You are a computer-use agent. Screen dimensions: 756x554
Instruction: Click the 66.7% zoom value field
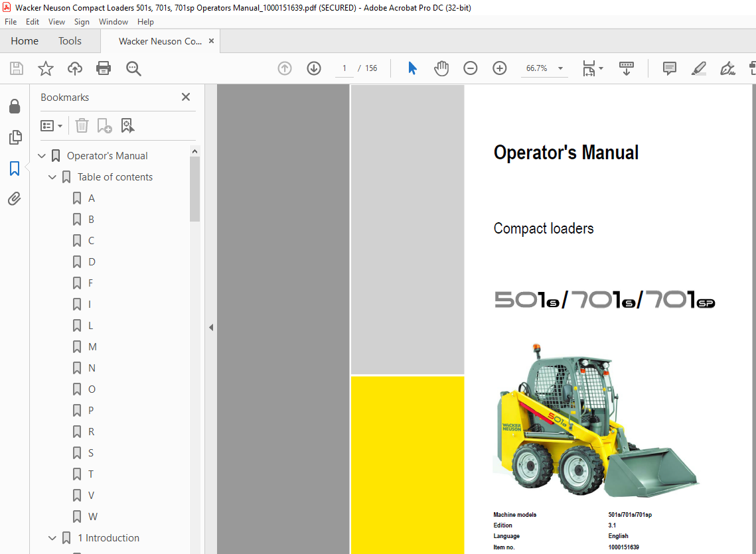(x=536, y=68)
